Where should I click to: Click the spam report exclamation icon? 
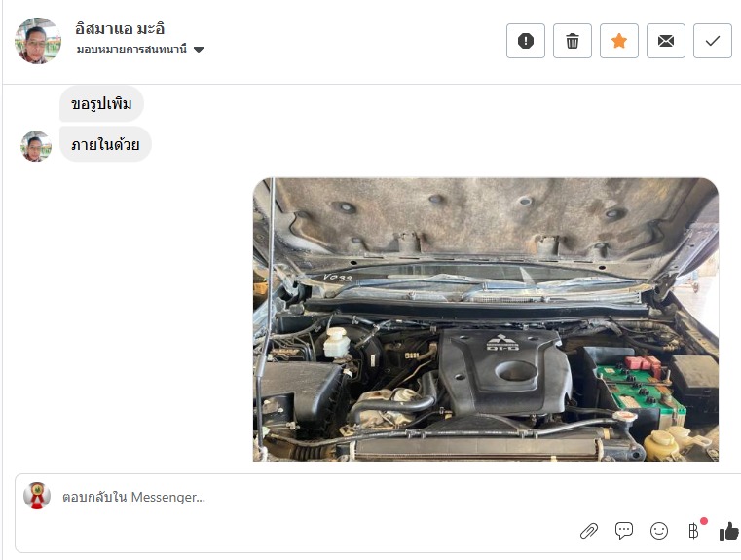click(526, 41)
